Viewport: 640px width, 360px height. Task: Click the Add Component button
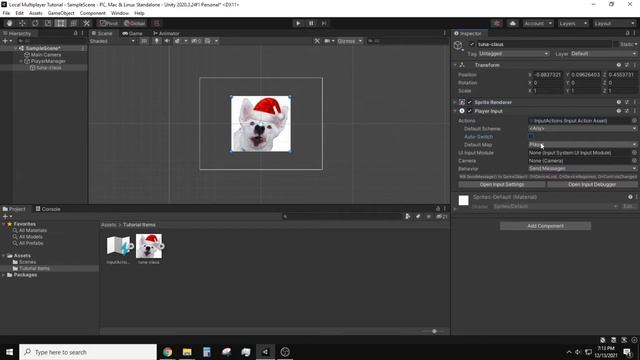(x=545, y=226)
